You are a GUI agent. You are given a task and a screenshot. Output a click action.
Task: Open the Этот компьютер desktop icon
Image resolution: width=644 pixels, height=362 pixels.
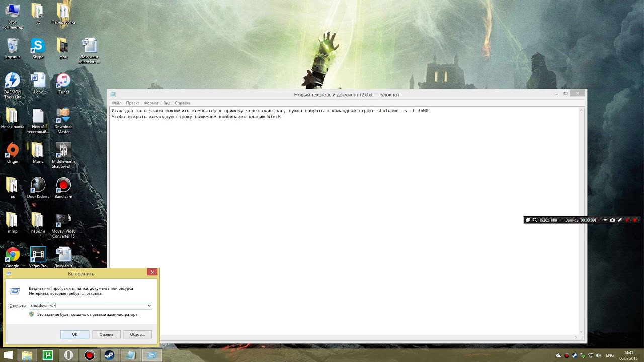pos(13,15)
